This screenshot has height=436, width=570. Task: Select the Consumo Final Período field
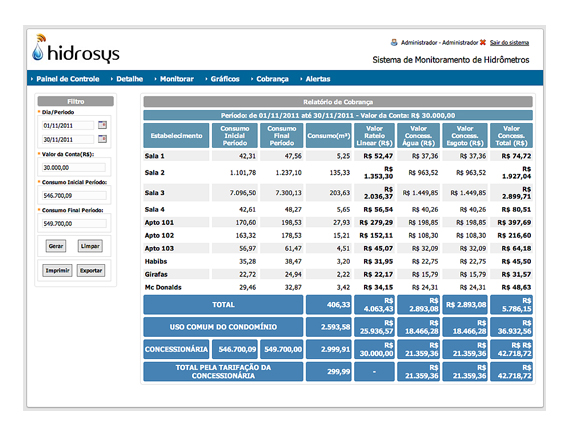(74, 224)
